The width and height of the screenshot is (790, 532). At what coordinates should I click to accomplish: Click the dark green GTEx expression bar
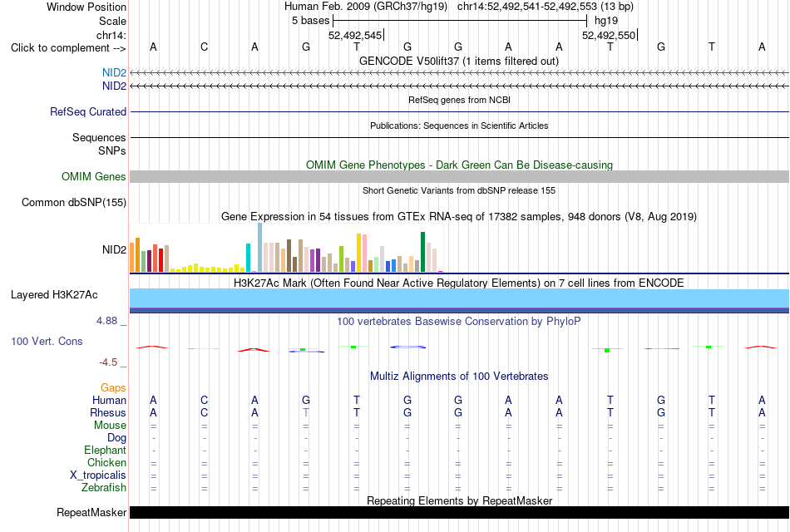[x=422, y=252]
